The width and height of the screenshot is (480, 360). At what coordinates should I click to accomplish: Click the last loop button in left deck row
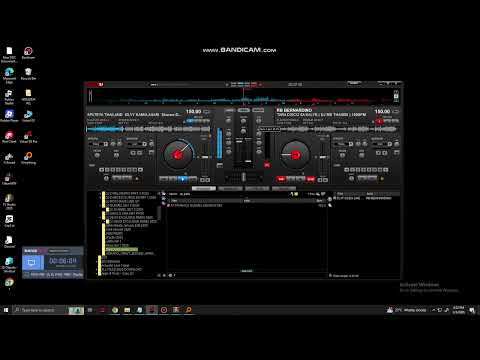(x=141, y=170)
